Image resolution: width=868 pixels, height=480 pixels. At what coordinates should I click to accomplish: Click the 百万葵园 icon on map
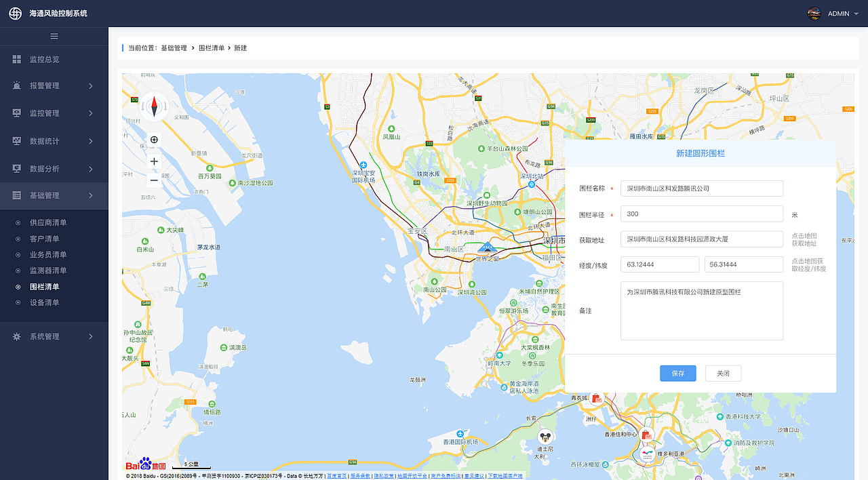(x=210, y=167)
